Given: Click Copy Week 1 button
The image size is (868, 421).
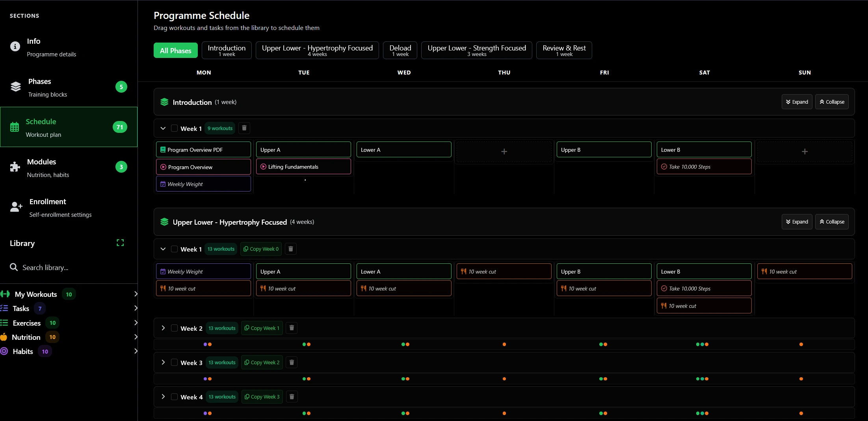Looking at the screenshot, I should tap(262, 328).
